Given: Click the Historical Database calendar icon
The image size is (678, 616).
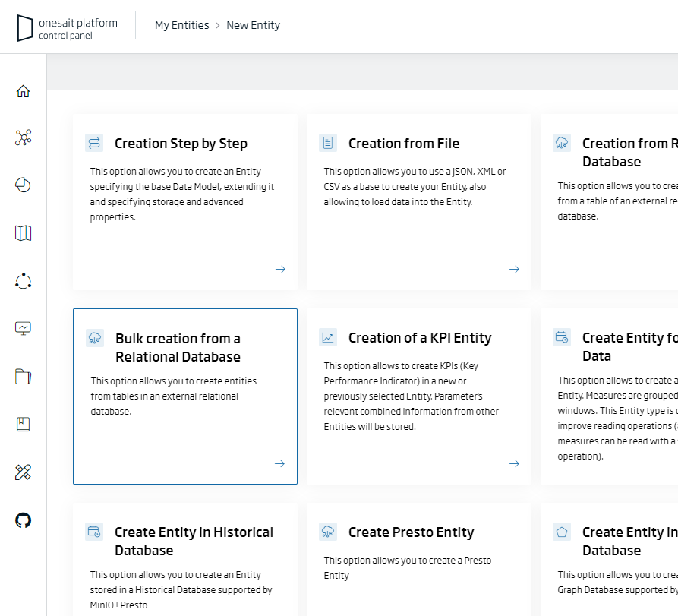Looking at the screenshot, I should [94, 532].
